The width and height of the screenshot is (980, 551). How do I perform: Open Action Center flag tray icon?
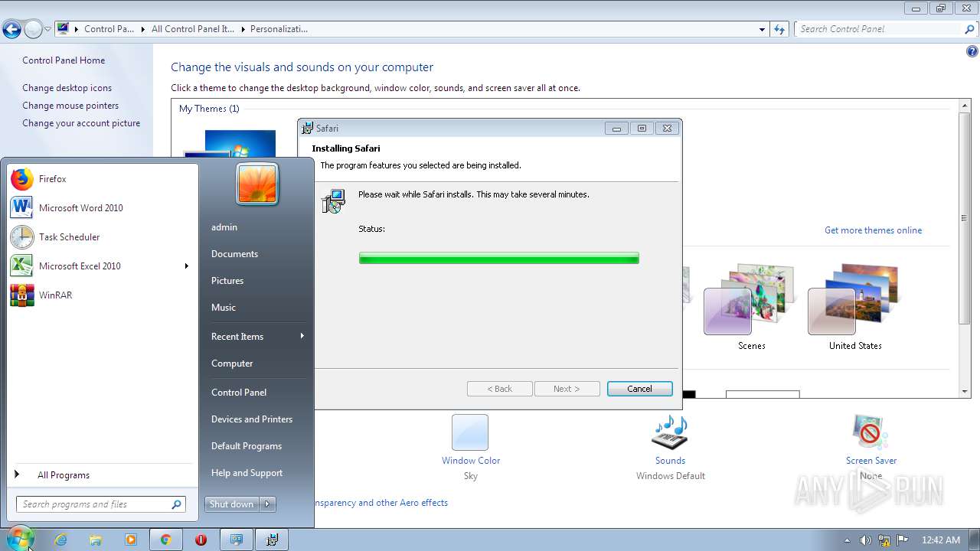[903, 540]
